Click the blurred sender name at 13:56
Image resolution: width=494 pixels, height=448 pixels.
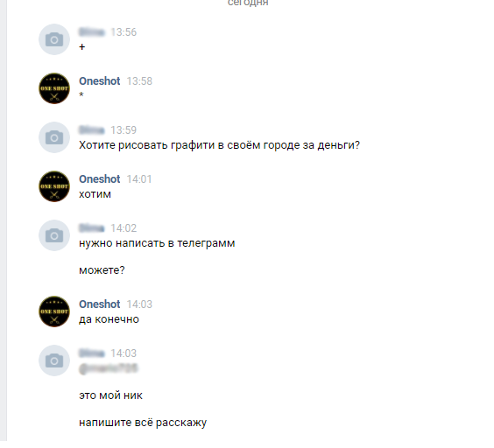91,32
